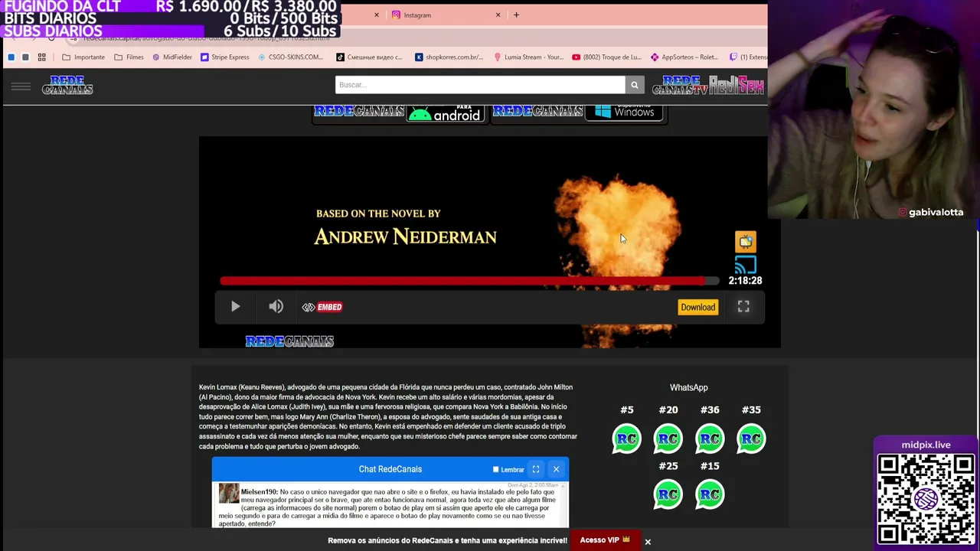Open WhatsApp group #5
Screen dimensions: 980x551
[626, 439]
